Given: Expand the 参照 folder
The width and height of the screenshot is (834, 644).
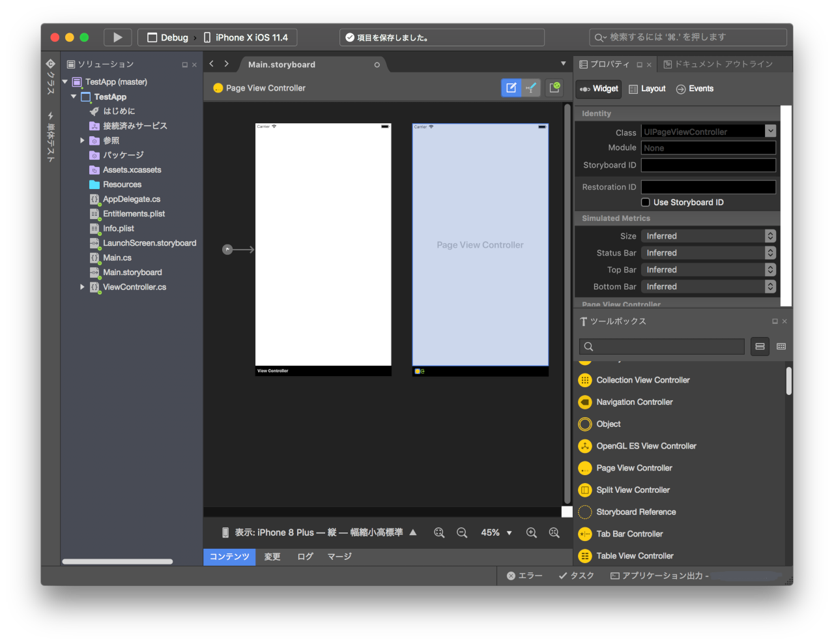Looking at the screenshot, I should tap(82, 141).
